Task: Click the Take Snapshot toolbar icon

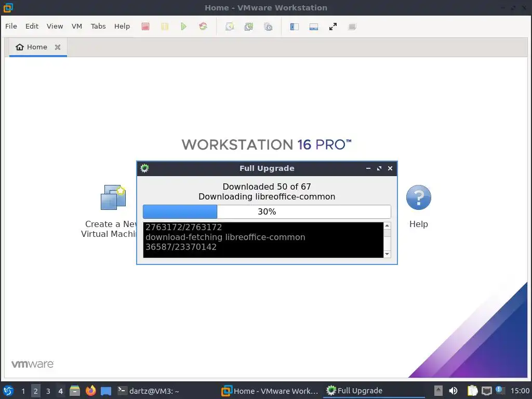Action: coord(230,26)
